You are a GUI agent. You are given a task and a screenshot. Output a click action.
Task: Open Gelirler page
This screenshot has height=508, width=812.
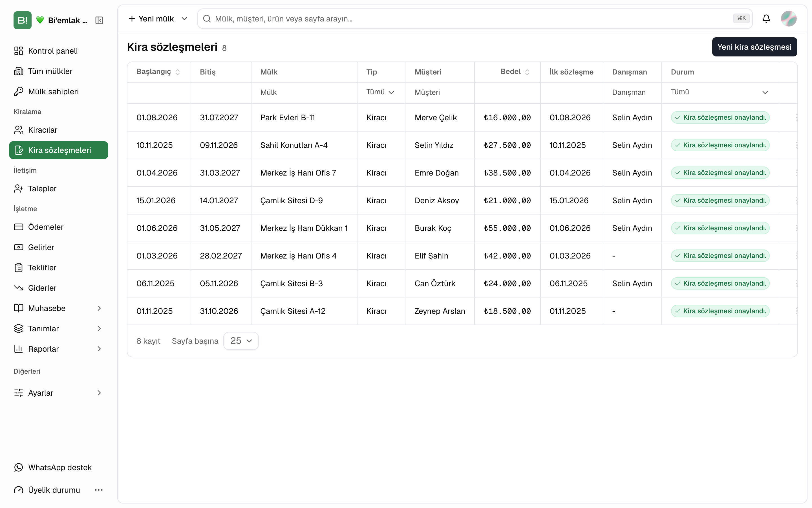click(59, 247)
